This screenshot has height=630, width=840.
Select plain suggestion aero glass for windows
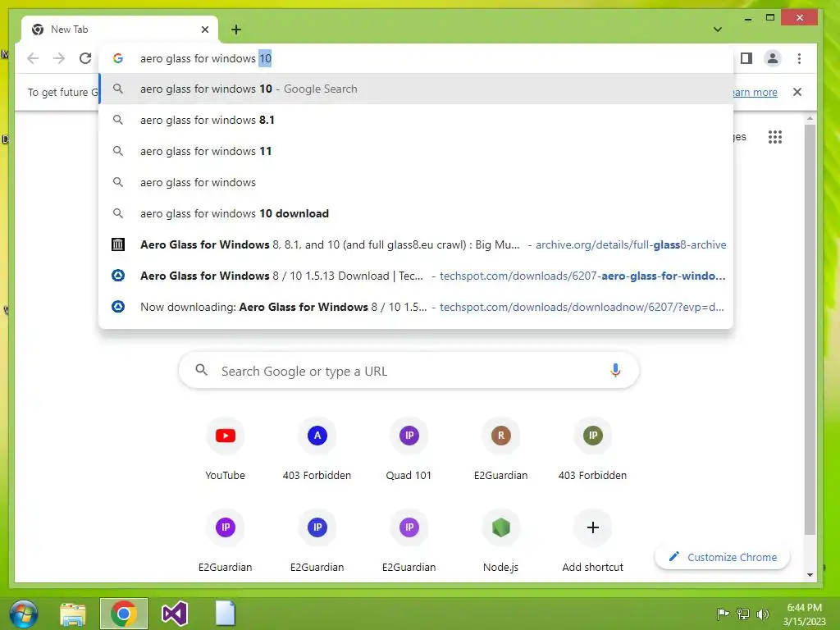(x=416, y=182)
